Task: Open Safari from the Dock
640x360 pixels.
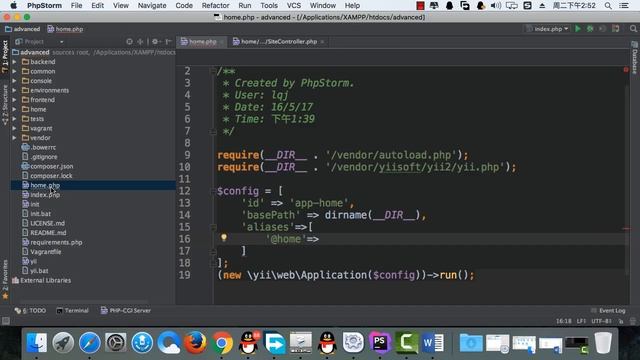Action: pyautogui.click(x=89, y=342)
